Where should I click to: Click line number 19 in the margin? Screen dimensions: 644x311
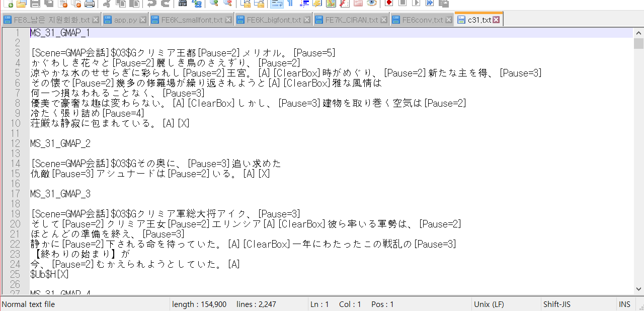point(15,214)
